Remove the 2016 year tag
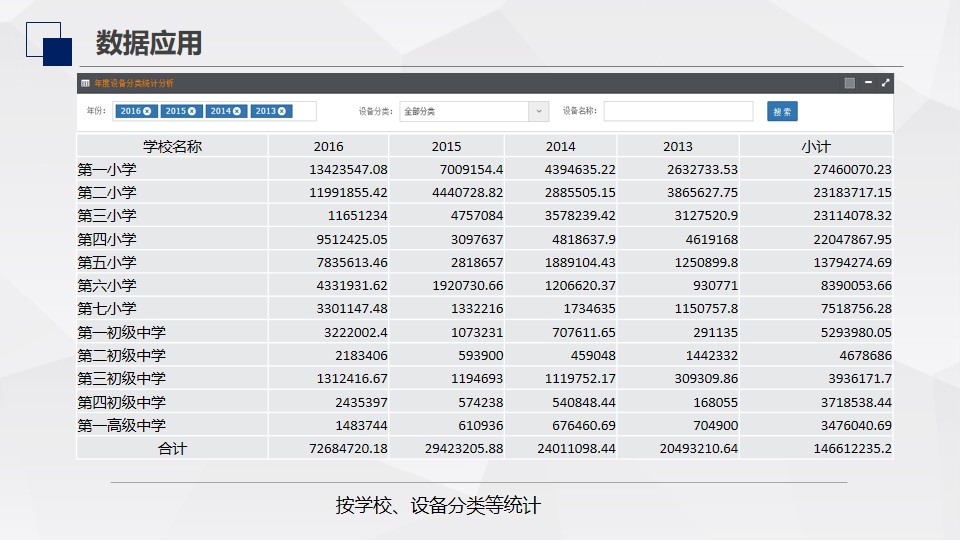The height and width of the screenshot is (540, 960). point(148,111)
